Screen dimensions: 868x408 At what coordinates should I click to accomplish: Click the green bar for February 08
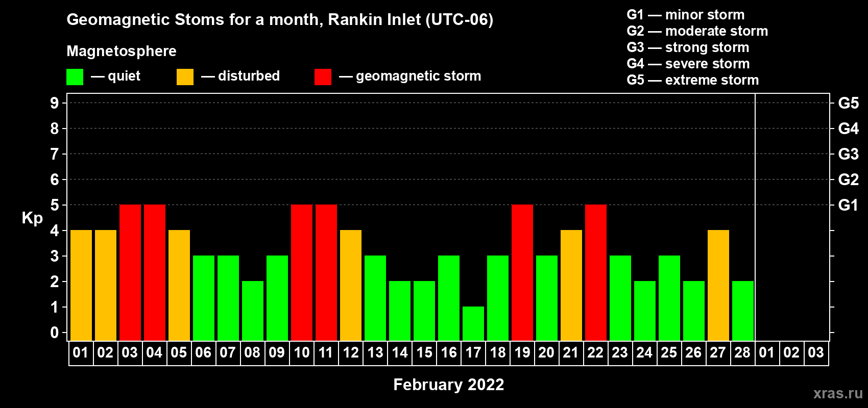[253, 311]
